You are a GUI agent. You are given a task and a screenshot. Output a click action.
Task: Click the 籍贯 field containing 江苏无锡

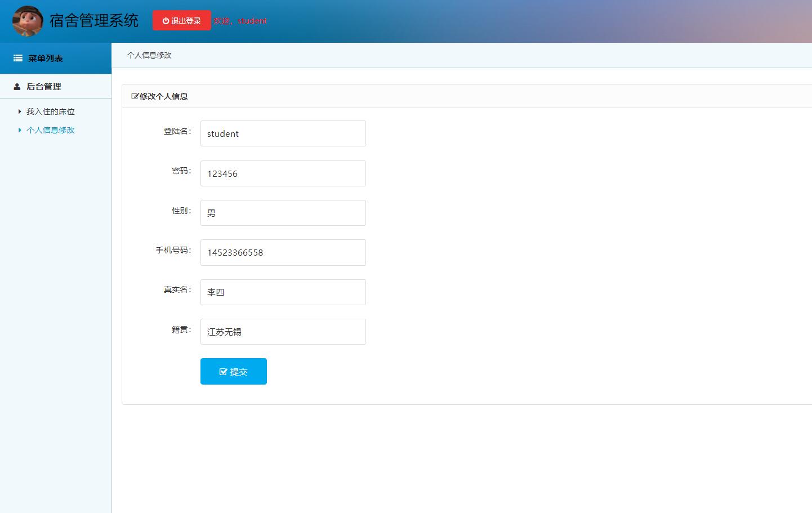[283, 331]
